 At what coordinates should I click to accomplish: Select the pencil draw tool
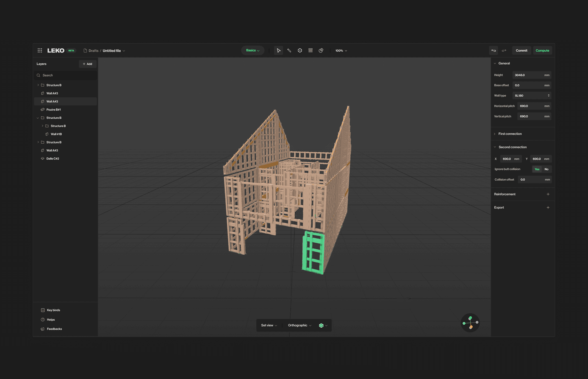[x=289, y=51]
